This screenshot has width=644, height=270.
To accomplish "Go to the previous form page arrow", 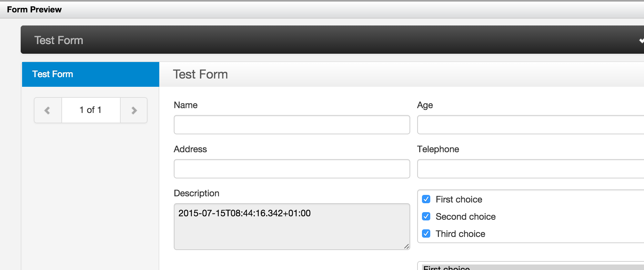I will click(x=48, y=110).
